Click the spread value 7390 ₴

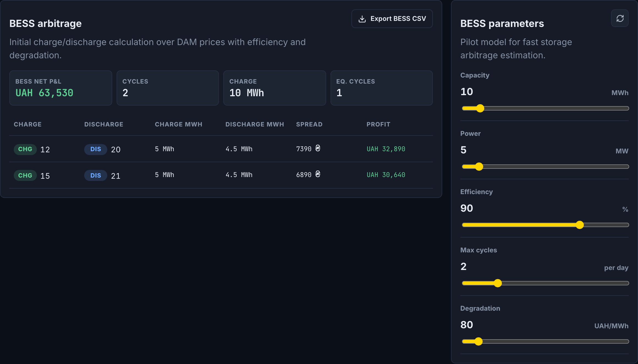308,149
